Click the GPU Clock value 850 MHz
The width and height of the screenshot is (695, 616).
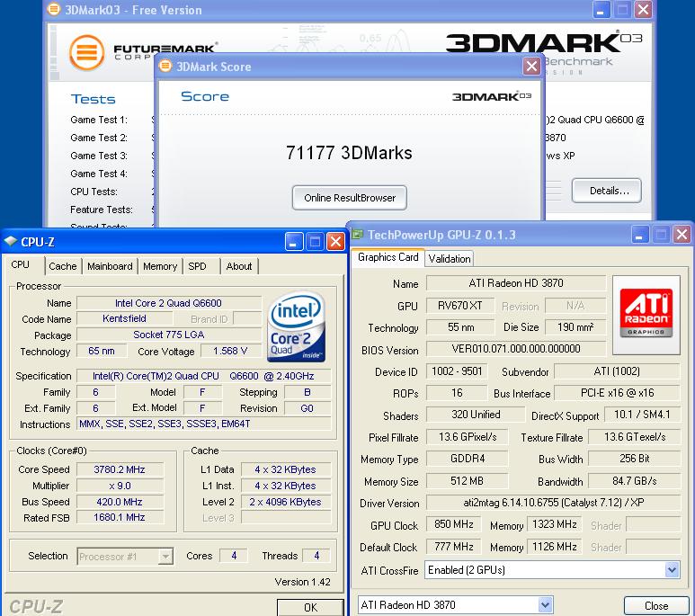click(454, 524)
